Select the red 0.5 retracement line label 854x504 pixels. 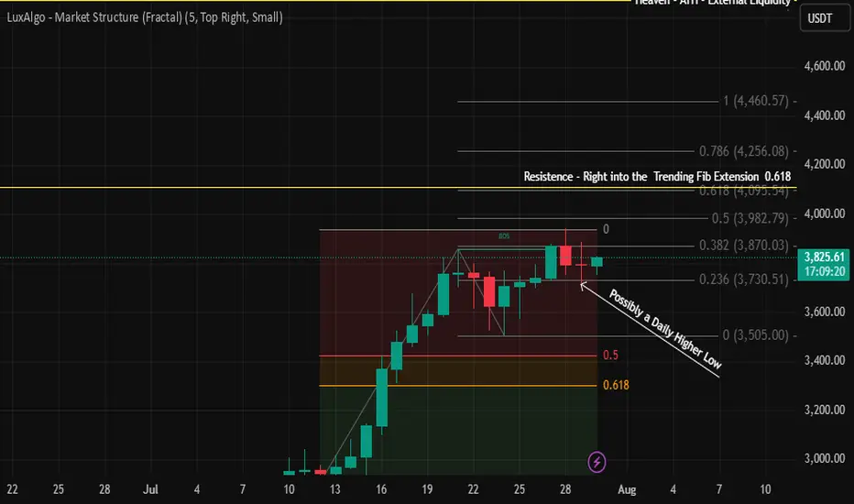[x=610, y=356]
